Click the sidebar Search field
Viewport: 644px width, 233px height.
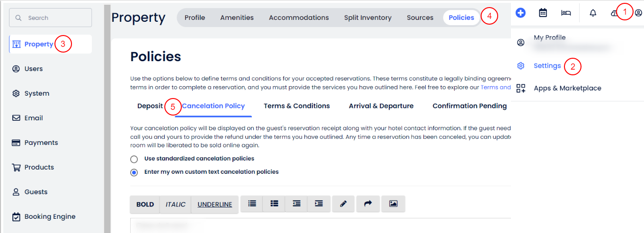click(x=50, y=18)
